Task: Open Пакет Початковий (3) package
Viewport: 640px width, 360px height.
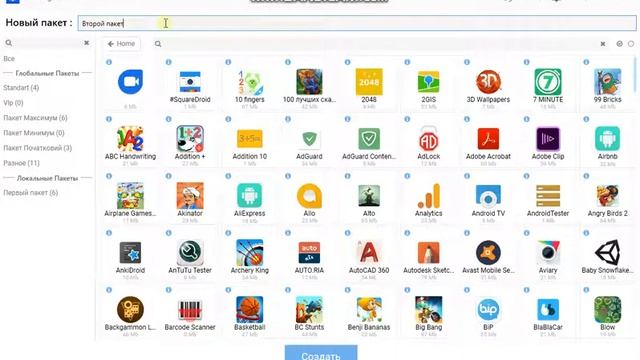Action: (x=38, y=148)
